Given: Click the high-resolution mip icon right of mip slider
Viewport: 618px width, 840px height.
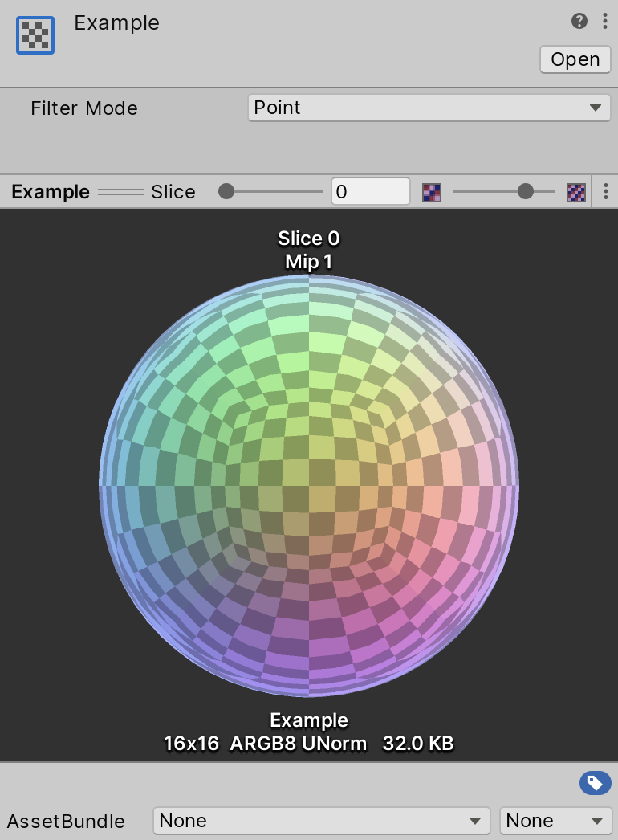Looking at the screenshot, I should click(576, 192).
